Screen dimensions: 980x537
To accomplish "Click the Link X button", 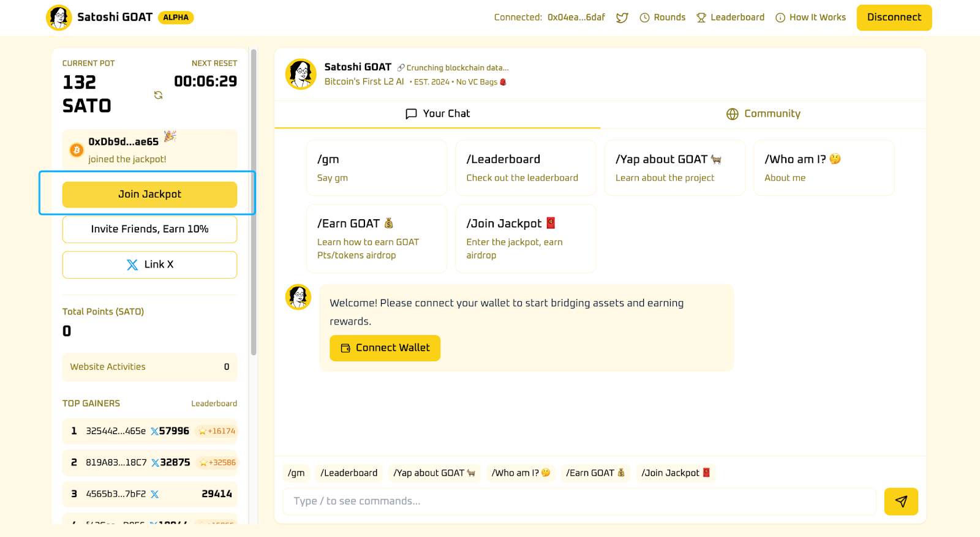I will [x=149, y=265].
